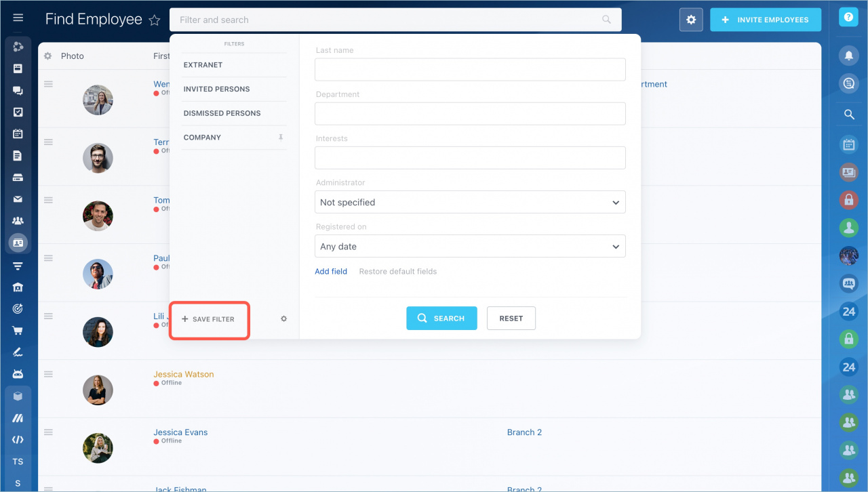Click the Interests input field

(x=470, y=158)
